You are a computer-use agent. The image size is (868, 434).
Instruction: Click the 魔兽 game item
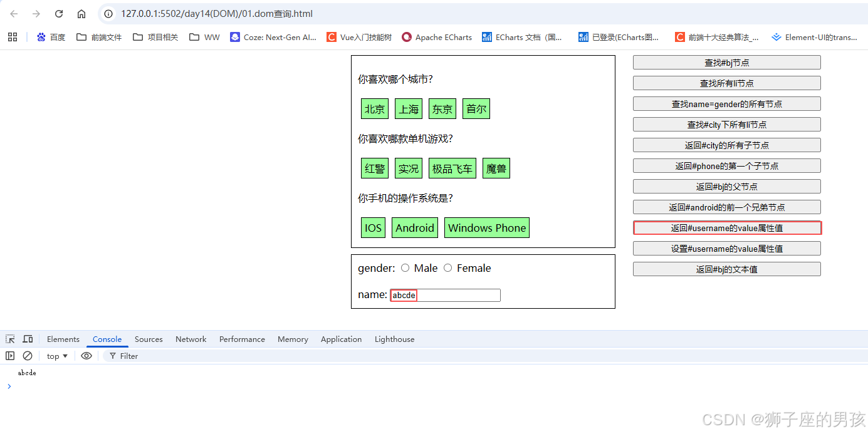point(496,168)
